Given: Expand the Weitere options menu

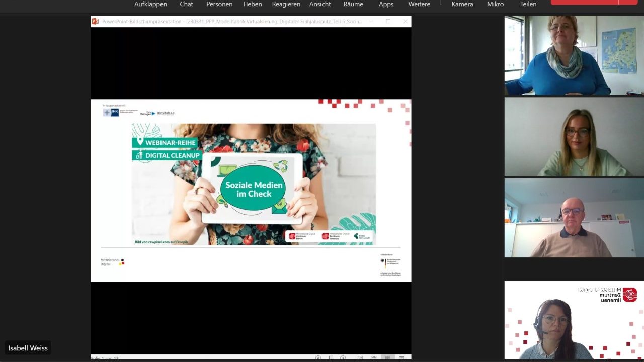Looking at the screenshot, I should 419,4.
